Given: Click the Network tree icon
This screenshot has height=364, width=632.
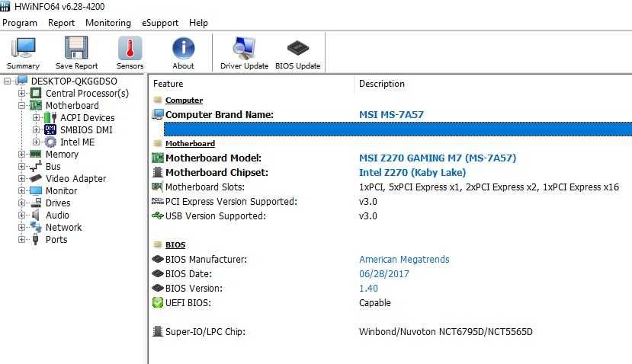Looking at the screenshot, I should (36, 227).
